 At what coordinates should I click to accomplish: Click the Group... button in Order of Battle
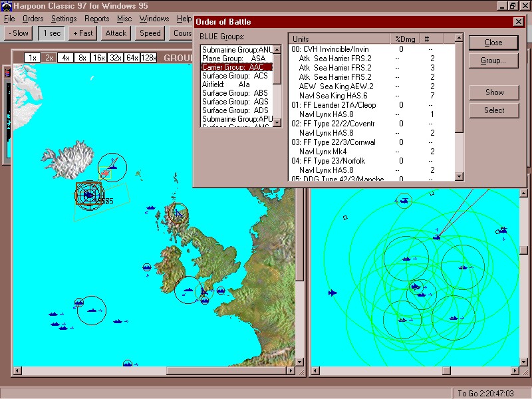(493, 61)
